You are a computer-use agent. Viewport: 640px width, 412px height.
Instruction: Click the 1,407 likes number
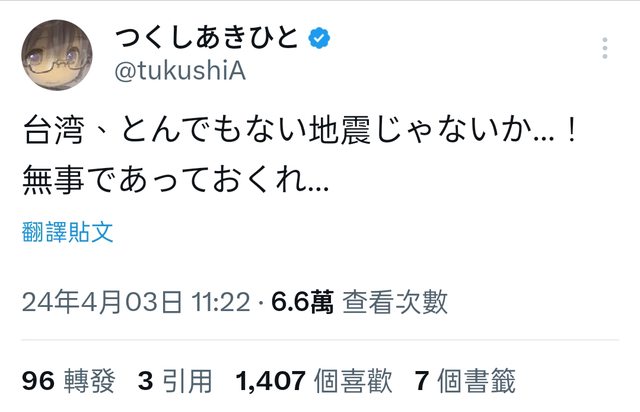270,379
